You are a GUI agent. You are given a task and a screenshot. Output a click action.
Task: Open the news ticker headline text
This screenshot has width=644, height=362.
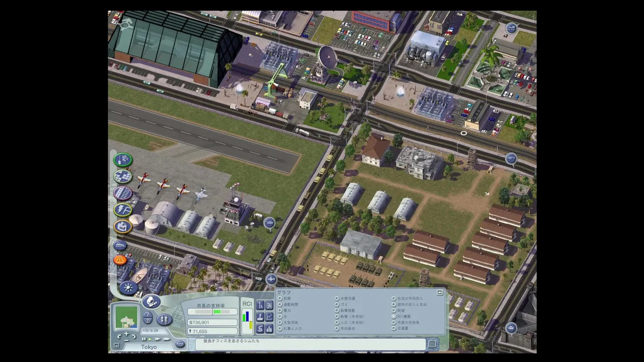click(231, 341)
